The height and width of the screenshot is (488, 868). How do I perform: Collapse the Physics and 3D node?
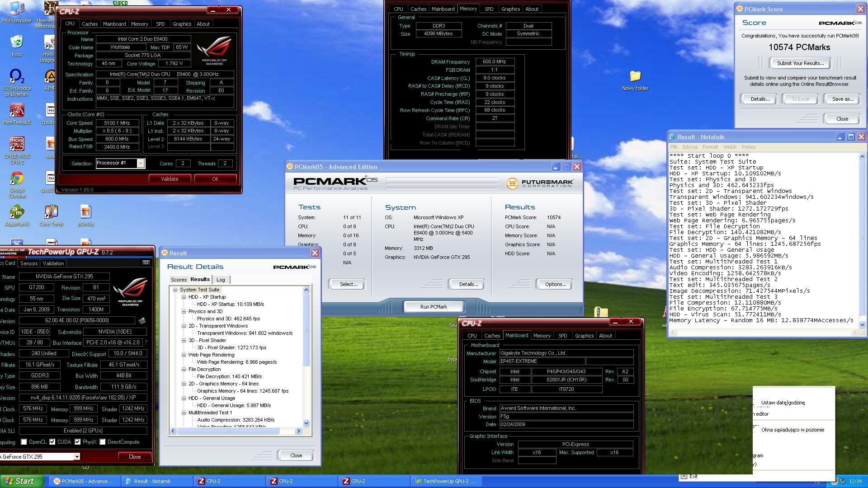pyautogui.click(x=184, y=311)
